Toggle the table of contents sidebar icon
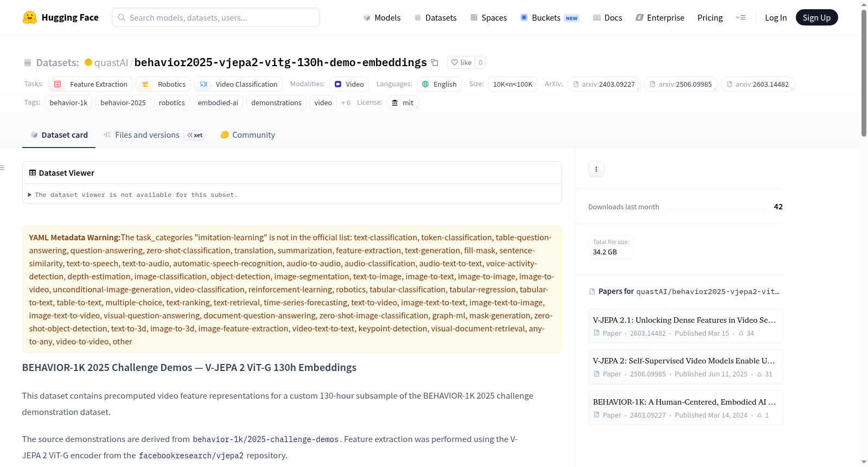Viewport: 868px width, 467px height. [x=3, y=168]
